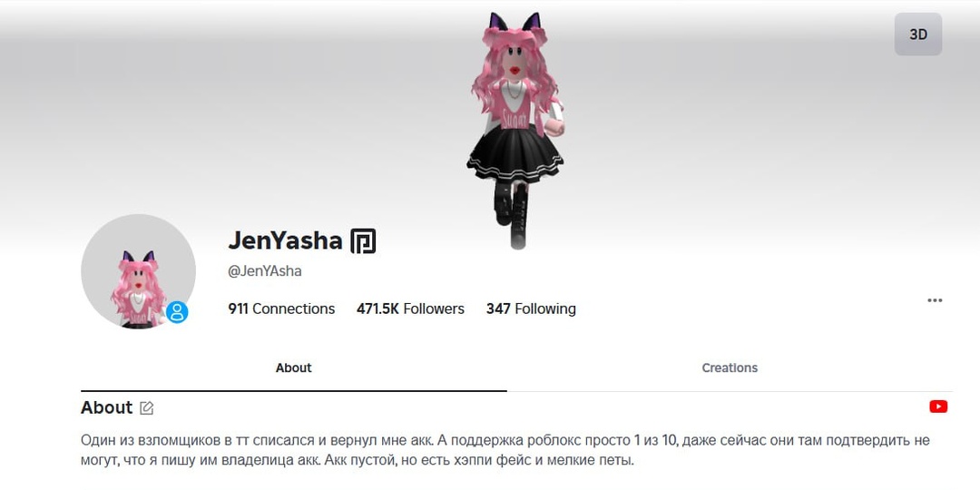Image resolution: width=980 pixels, height=490 pixels.
Task: Click the JenYasha display name
Action: pos(285,240)
